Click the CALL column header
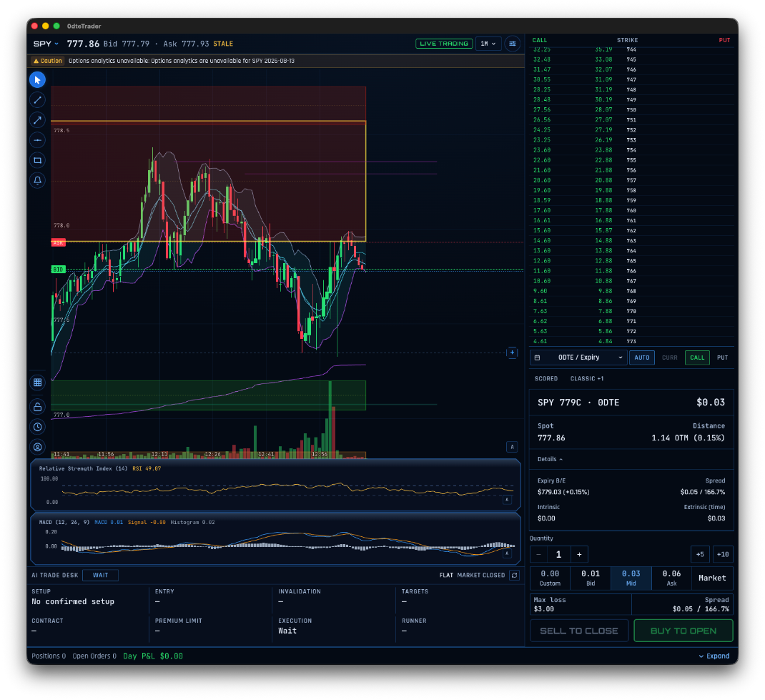This screenshot has height=700, width=765. (x=540, y=41)
